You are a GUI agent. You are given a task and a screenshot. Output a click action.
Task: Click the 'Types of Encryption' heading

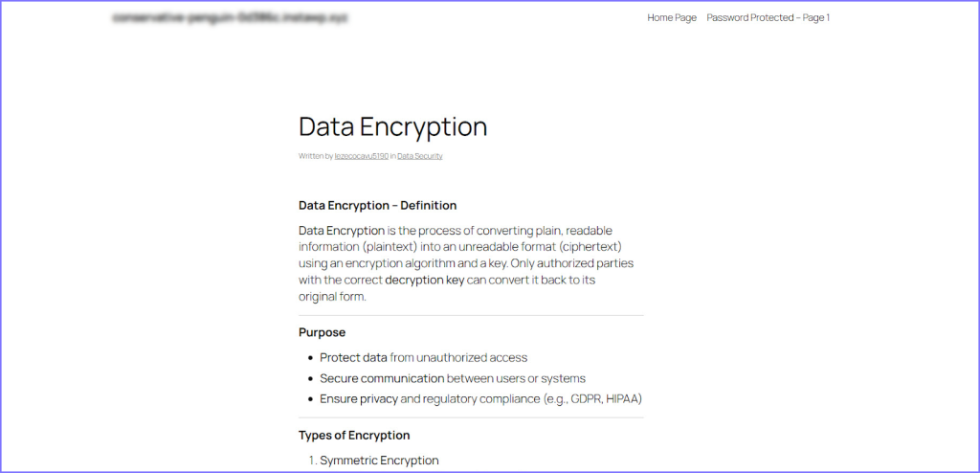[x=354, y=436]
